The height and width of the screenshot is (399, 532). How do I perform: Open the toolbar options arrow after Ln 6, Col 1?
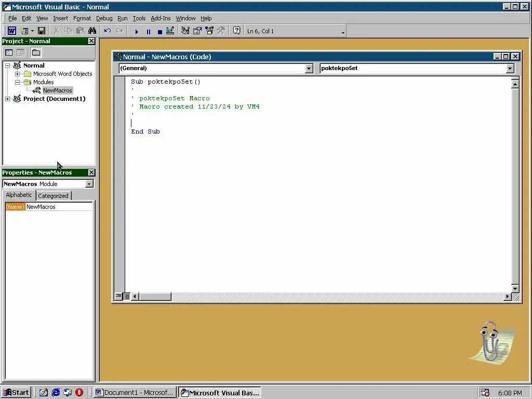(343, 33)
